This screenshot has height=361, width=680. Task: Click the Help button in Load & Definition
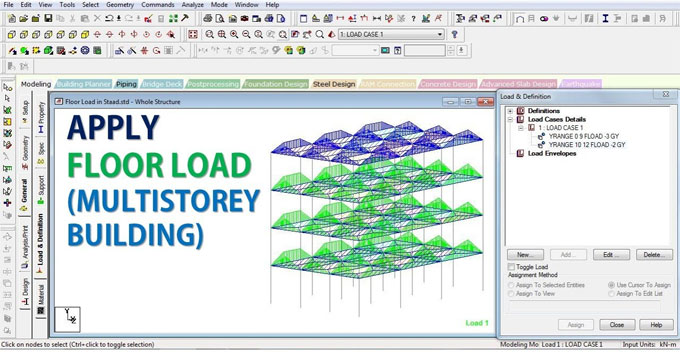(x=656, y=325)
